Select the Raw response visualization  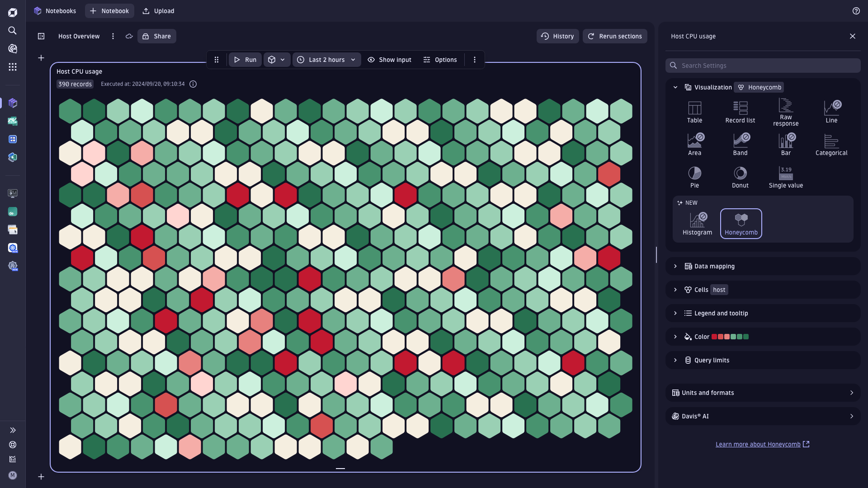click(786, 111)
